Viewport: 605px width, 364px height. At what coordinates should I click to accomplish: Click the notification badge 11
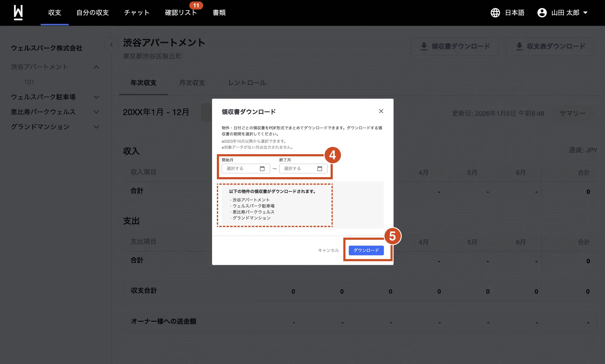(x=196, y=5)
